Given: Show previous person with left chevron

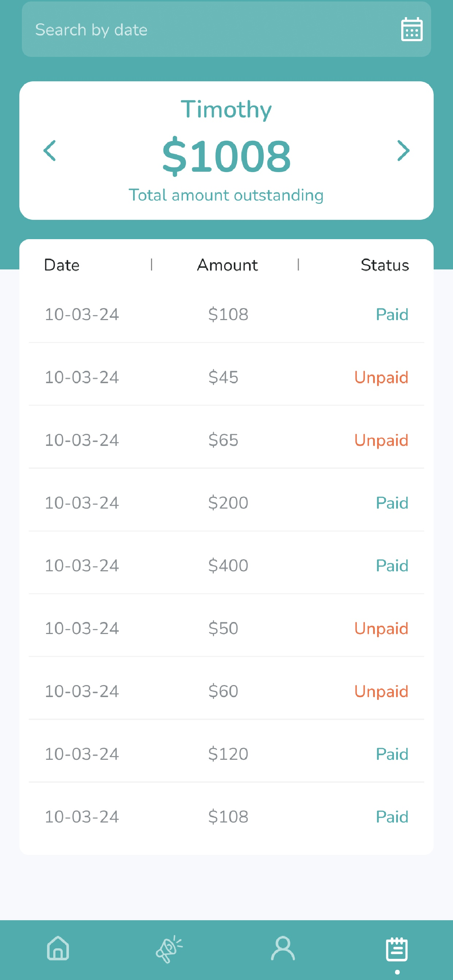Looking at the screenshot, I should click(50, 151).
